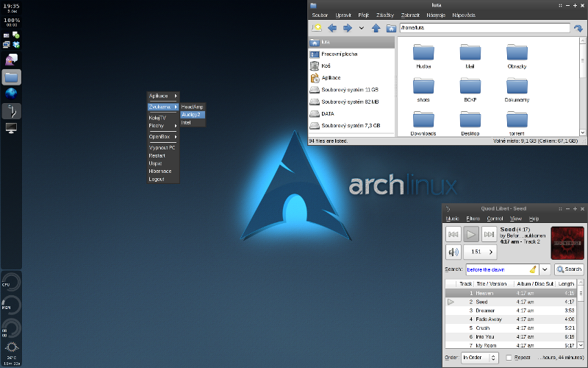Launch the Pidgin messenger icon in the dock

[11, 60]
